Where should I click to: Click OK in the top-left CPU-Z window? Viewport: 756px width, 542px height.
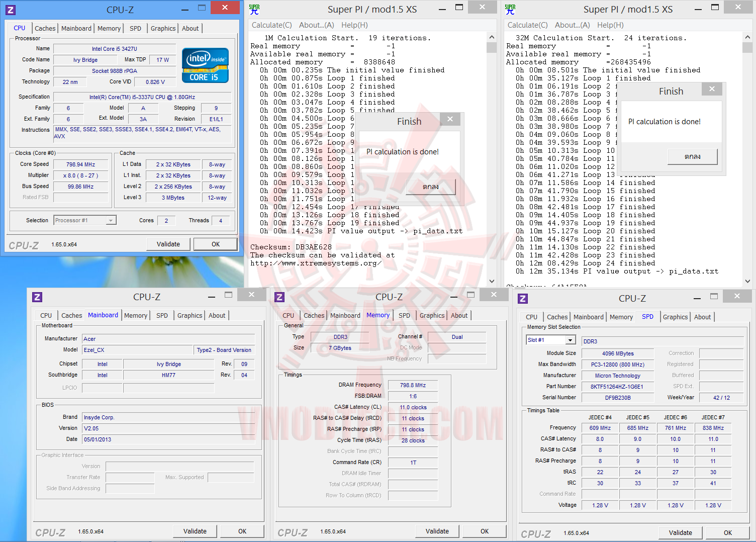(216, 244)
